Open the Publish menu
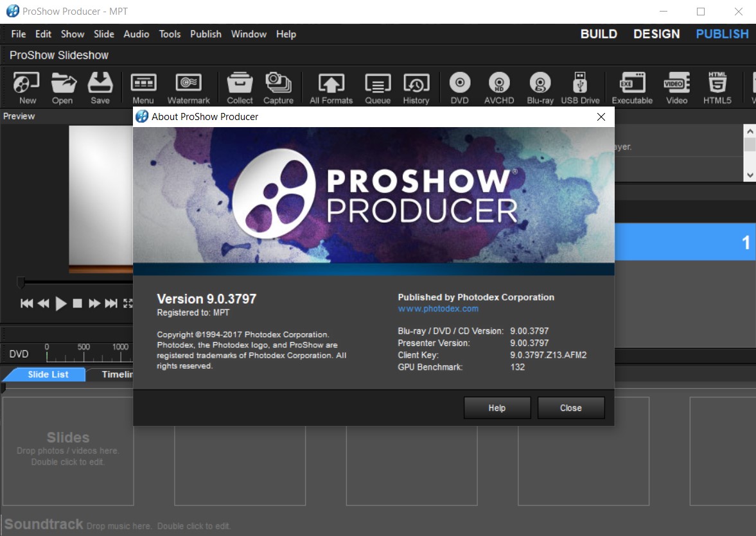 [x=206, y=34]
